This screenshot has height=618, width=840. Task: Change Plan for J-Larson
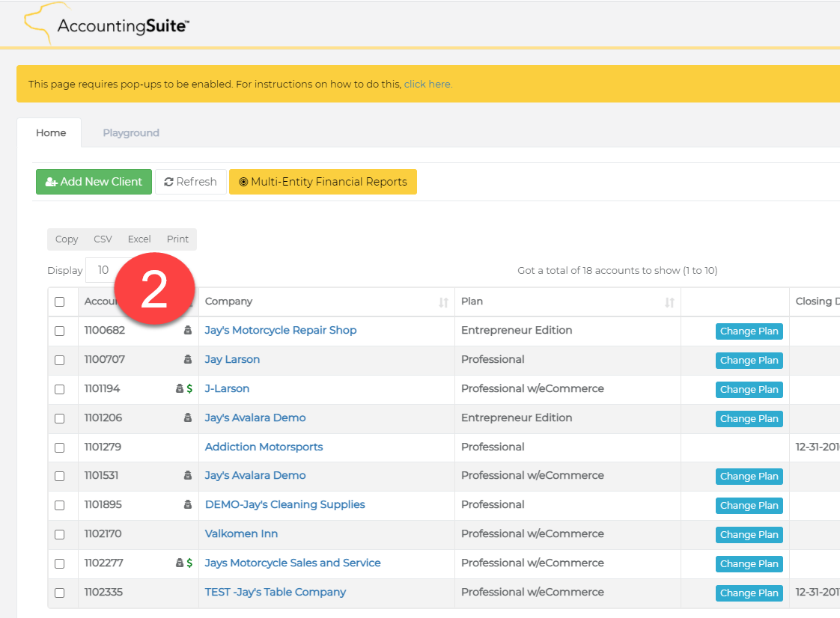(x=749, y=389)
